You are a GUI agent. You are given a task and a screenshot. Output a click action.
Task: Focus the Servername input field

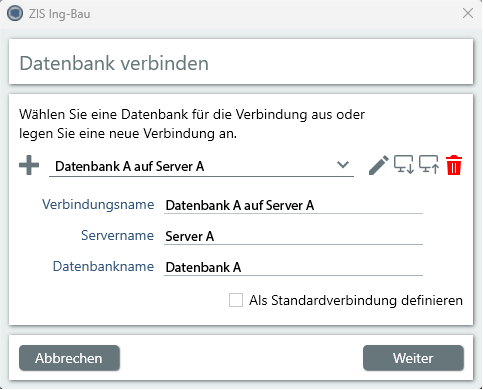click(293, 236)
